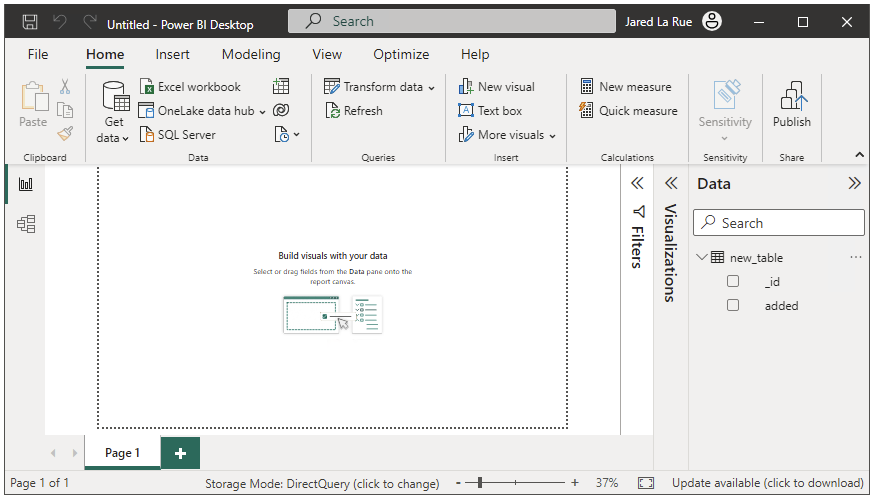Switch to the Insert ribbon tab
The width and height of the screenshot is (877, 498).
click(173, 55)
